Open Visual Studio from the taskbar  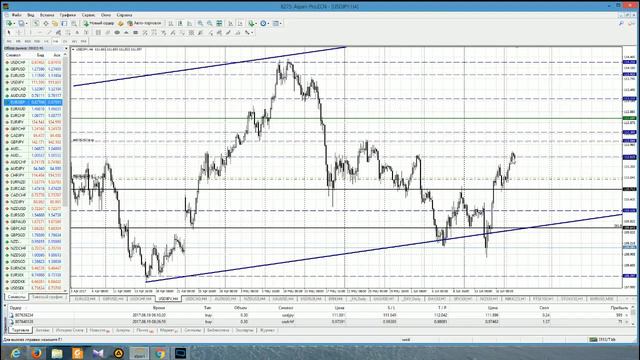click(x=98, y=353)
